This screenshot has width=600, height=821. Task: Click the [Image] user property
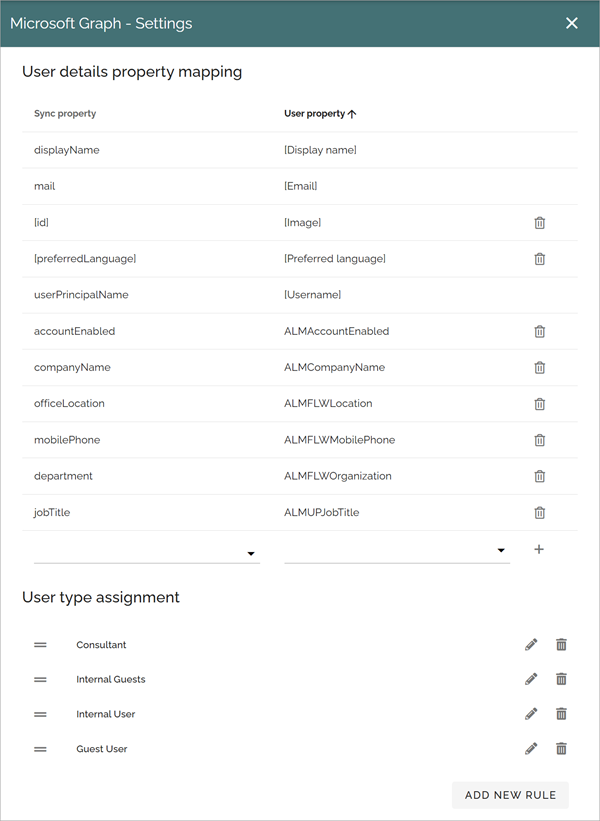(x=303, y=223)
